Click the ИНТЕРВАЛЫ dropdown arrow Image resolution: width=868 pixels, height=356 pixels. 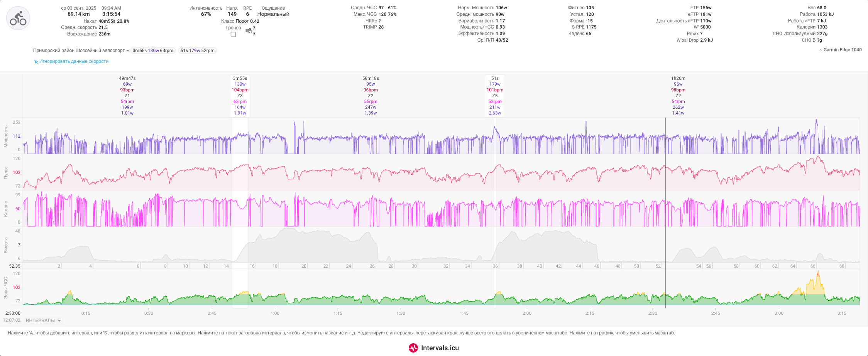click(59, 321)
